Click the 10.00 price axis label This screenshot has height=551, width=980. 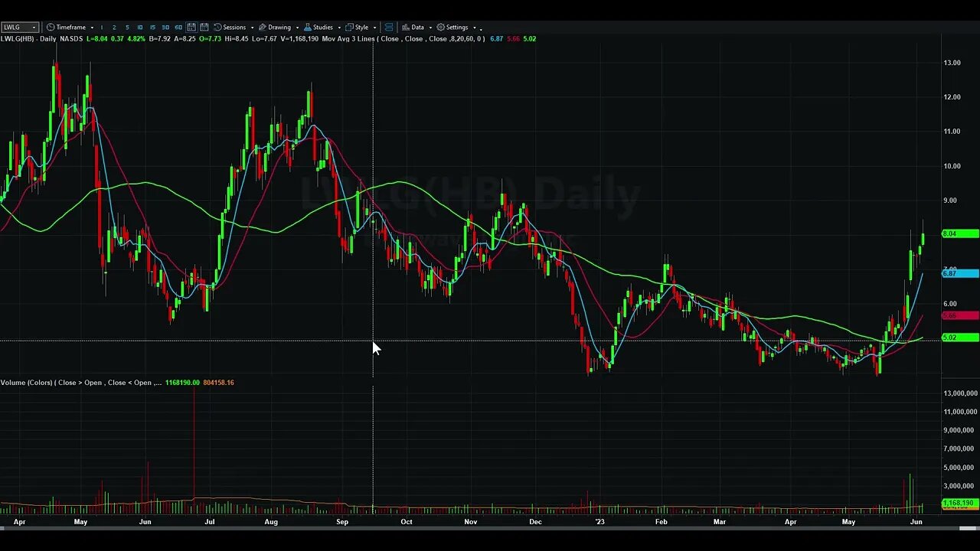point(952,166)
